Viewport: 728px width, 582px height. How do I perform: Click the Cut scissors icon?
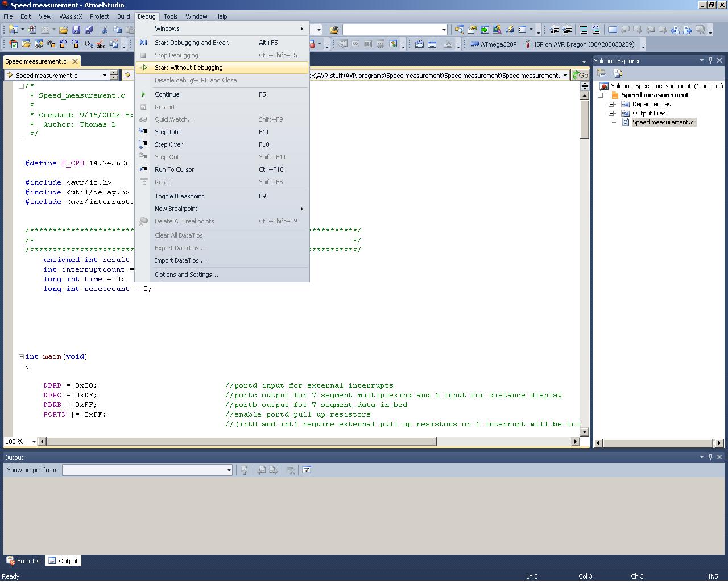[105, 30]
